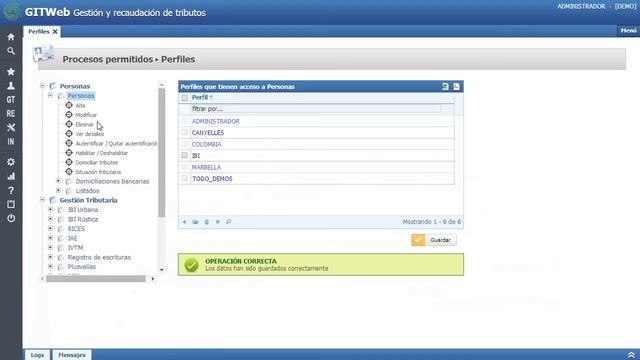
Task: Open the clipboard icon in sidebar
Action: pyautogui.click(x=11, y=204)
